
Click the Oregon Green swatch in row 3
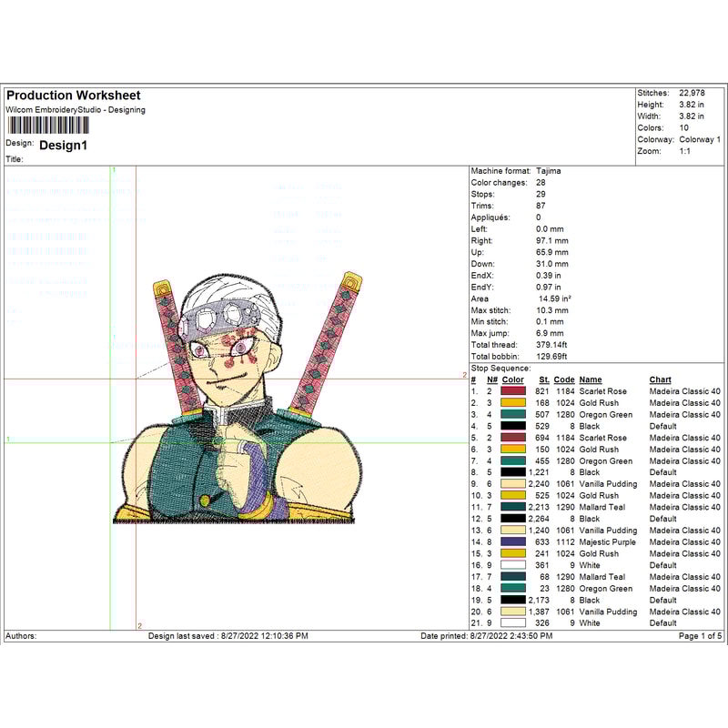coord(513,414)
